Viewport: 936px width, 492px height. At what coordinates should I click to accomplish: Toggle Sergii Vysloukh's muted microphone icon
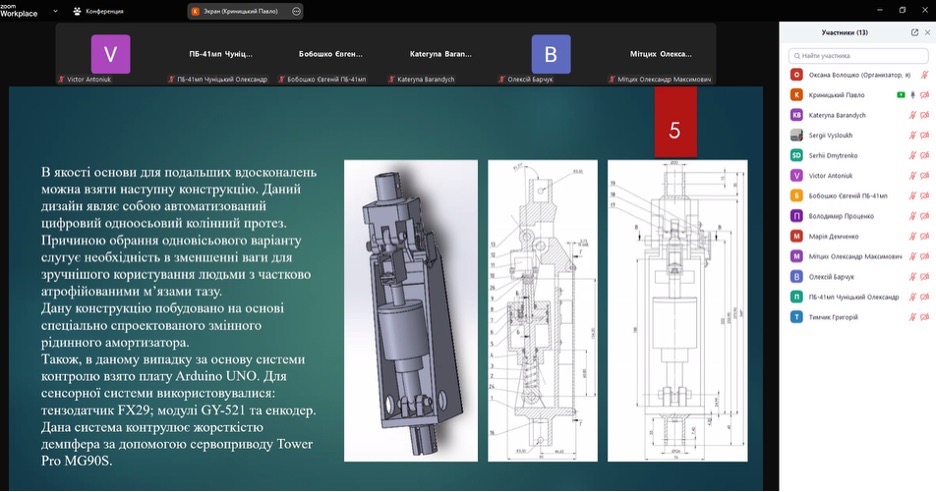tap(912, 135)
